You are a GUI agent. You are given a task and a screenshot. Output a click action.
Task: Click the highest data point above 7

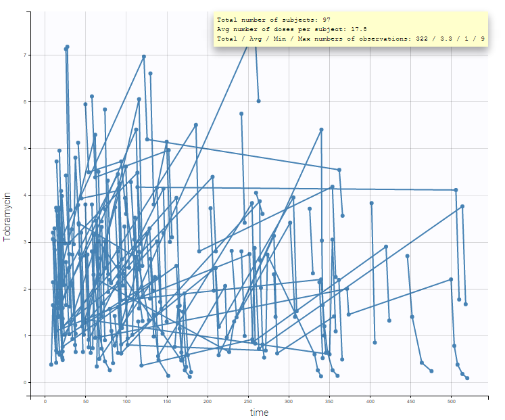(67, 47)
